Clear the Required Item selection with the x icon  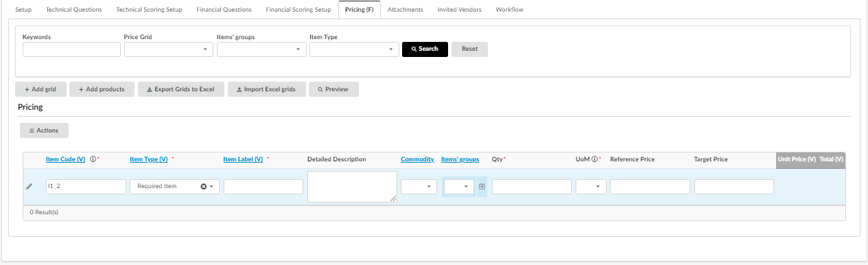tap(204, 186)
